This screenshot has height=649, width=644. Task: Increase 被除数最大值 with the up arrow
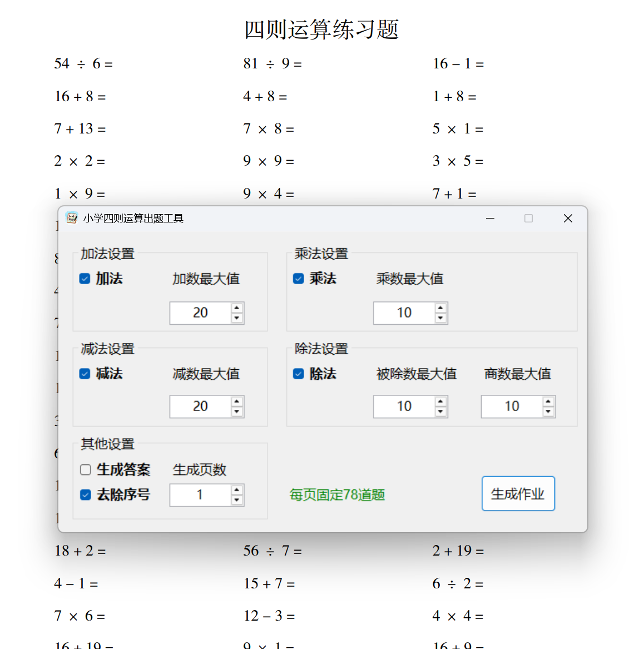[440, 401]
